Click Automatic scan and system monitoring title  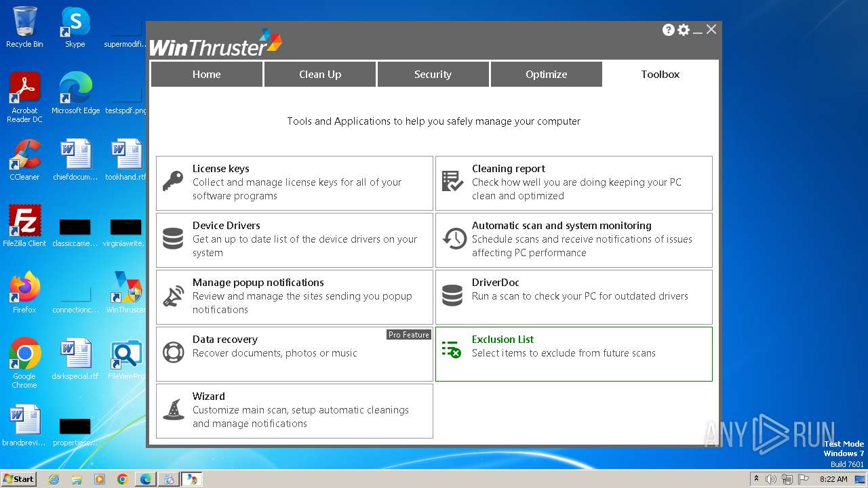click(x=561, y=226)
